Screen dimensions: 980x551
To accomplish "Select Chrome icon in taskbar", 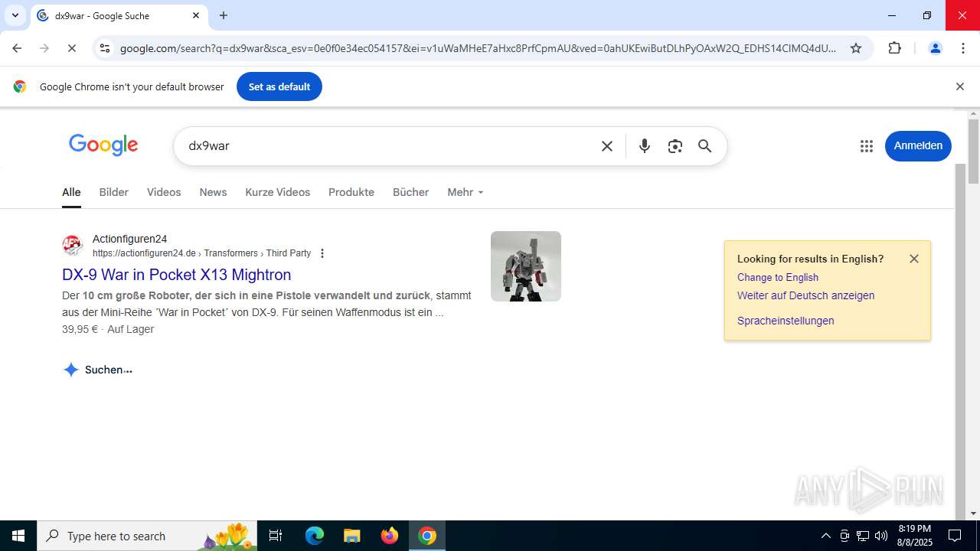I will click(427, 536).
